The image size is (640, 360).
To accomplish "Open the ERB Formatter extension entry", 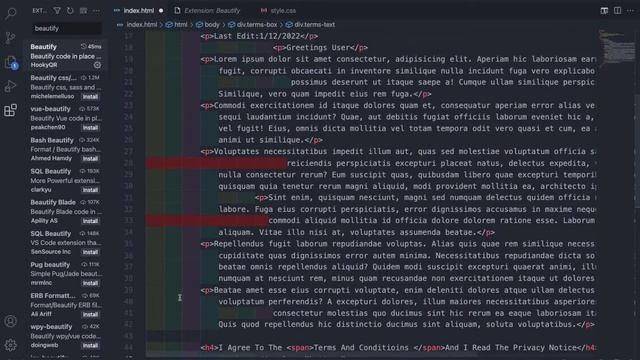I will pyautogui.click(x=65, y=304).
